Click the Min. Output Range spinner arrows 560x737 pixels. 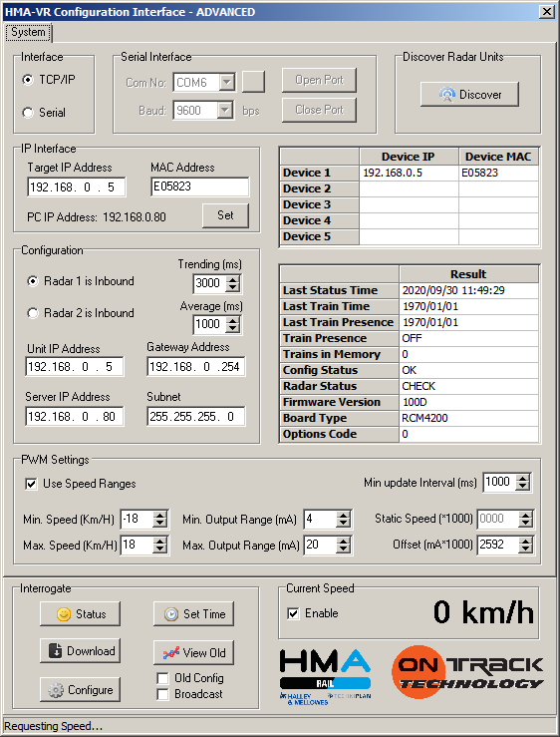pyautogui.click(x=344, y=520)
